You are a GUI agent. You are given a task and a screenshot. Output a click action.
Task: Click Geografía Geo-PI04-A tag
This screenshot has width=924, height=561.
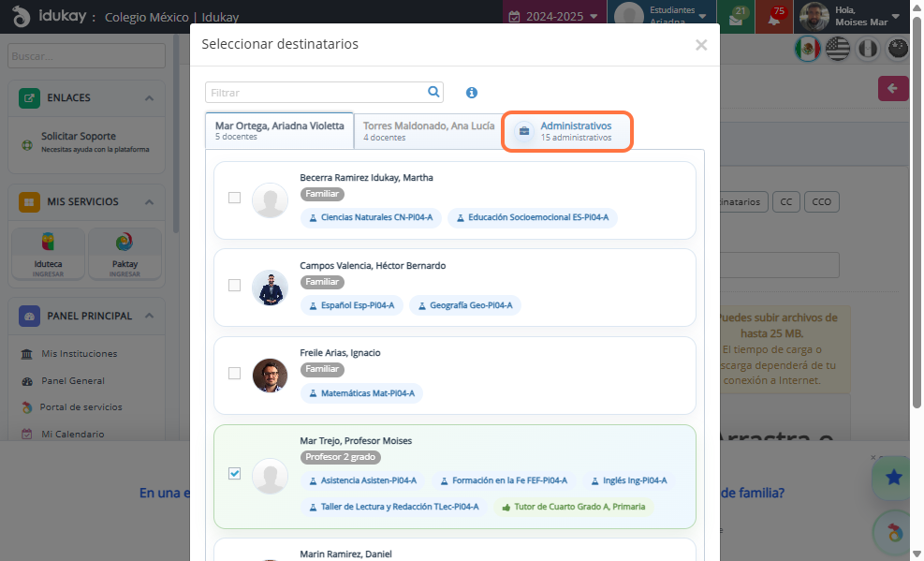pyautogui.click(x=465, y=305)
